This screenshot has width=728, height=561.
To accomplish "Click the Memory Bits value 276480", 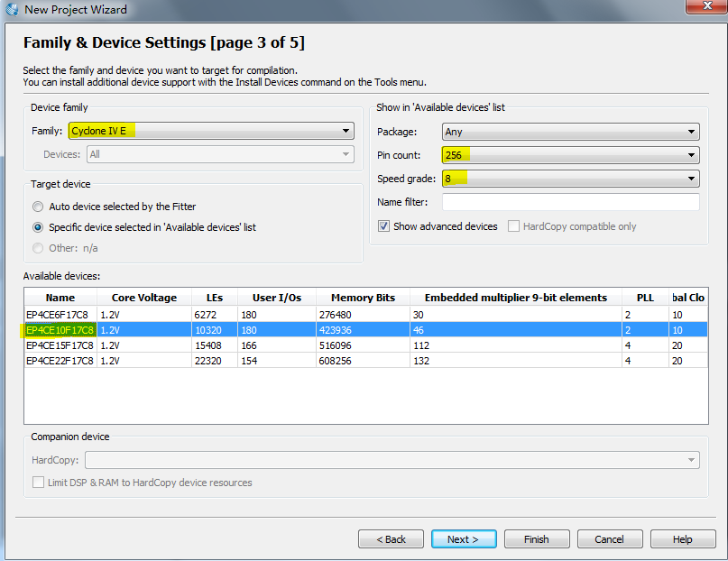I will 336,315.
